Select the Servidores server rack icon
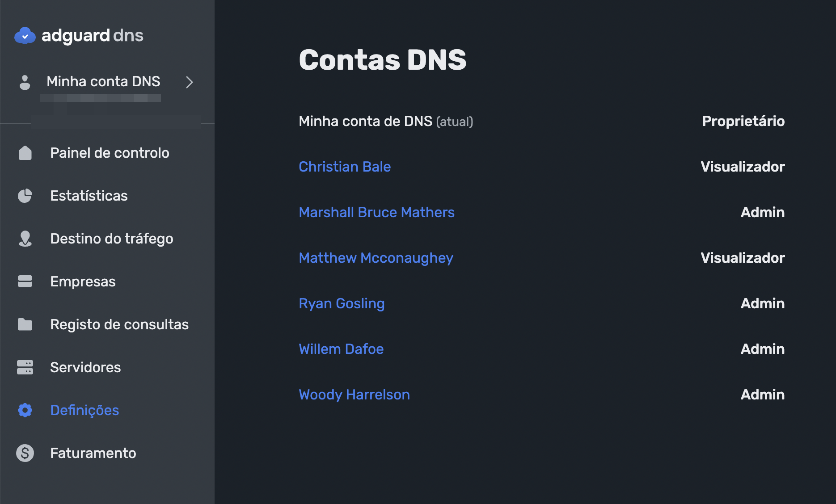 coord(25,367)
